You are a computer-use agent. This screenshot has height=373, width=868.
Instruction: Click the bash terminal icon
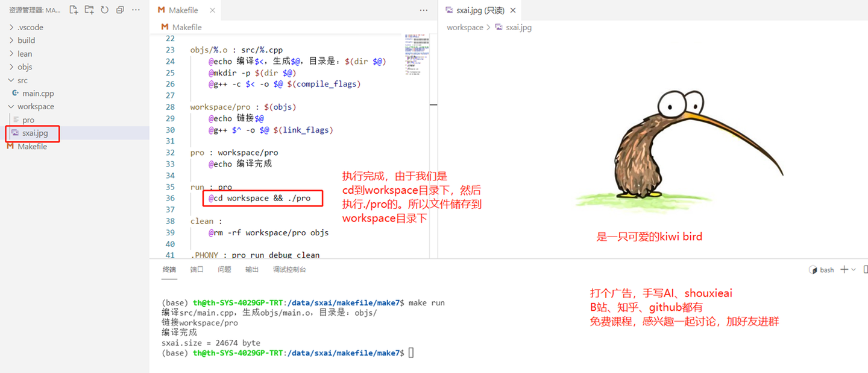(x=813, y=270)
